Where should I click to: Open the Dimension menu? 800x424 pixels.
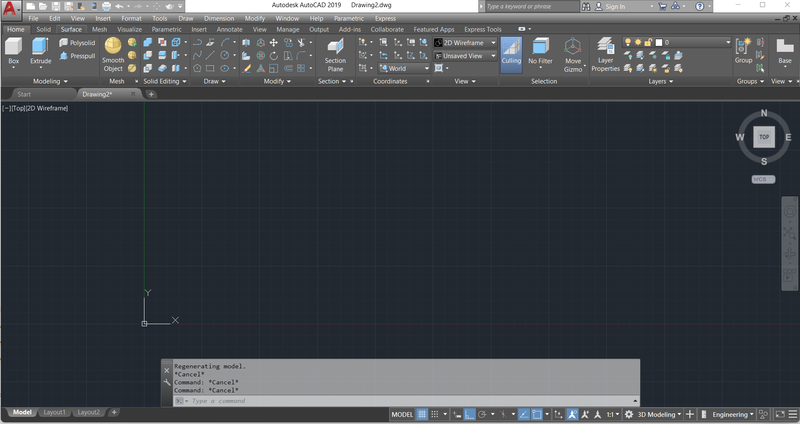coord(219,18)
